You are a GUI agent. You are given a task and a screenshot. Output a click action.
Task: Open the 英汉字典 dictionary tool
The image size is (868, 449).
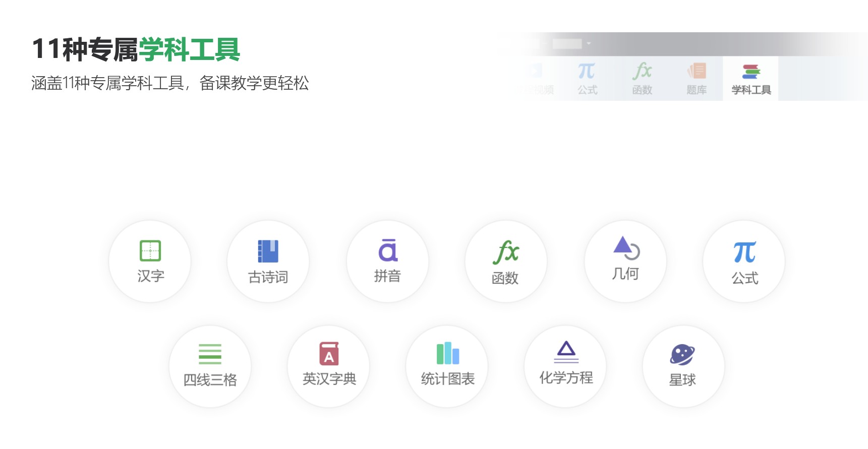pyautogui.click(x=328, y=366)
